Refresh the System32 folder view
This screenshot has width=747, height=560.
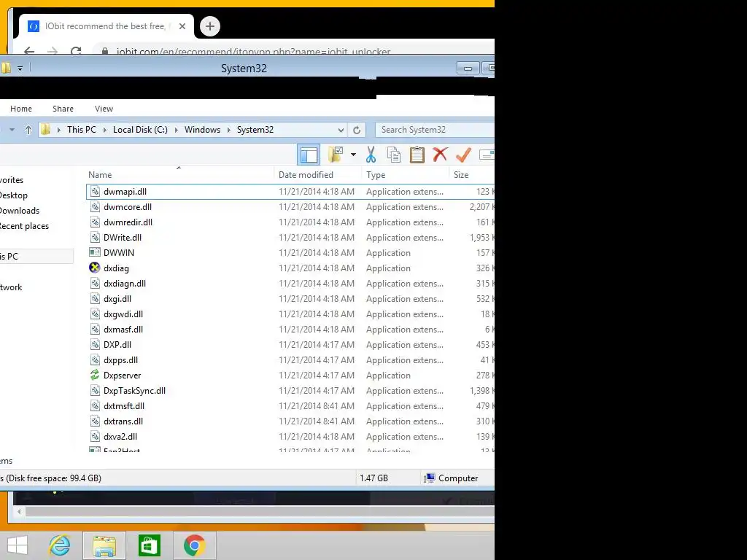point(357,130)
